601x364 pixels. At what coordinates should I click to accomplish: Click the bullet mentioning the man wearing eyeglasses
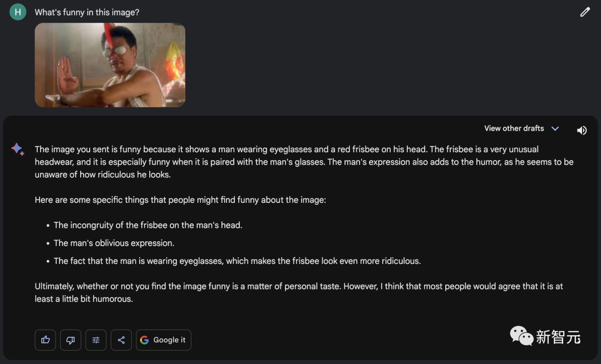point(237,261)
